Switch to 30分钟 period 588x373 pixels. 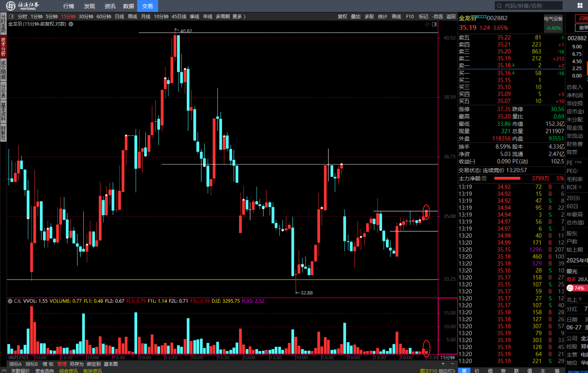pyautogui.click(x=86, y=17)
